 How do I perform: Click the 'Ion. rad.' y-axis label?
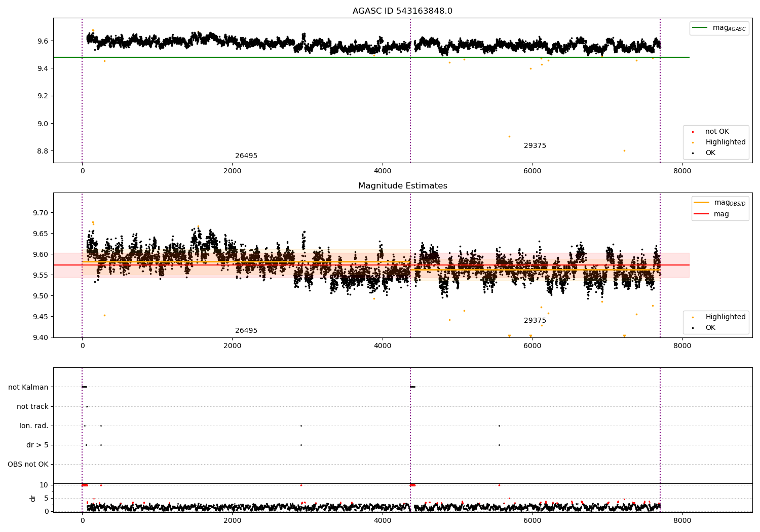[34, 426]
